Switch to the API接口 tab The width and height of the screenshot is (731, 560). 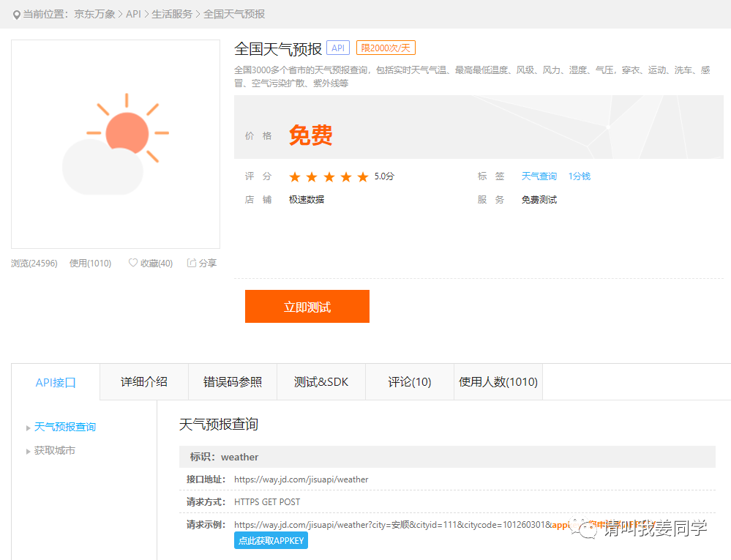point(56,382)
